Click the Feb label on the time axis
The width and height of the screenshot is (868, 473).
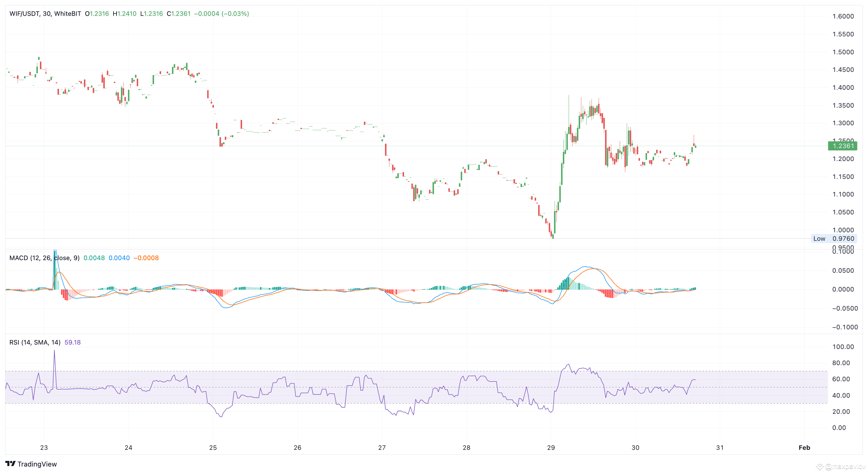pos(804,448)
